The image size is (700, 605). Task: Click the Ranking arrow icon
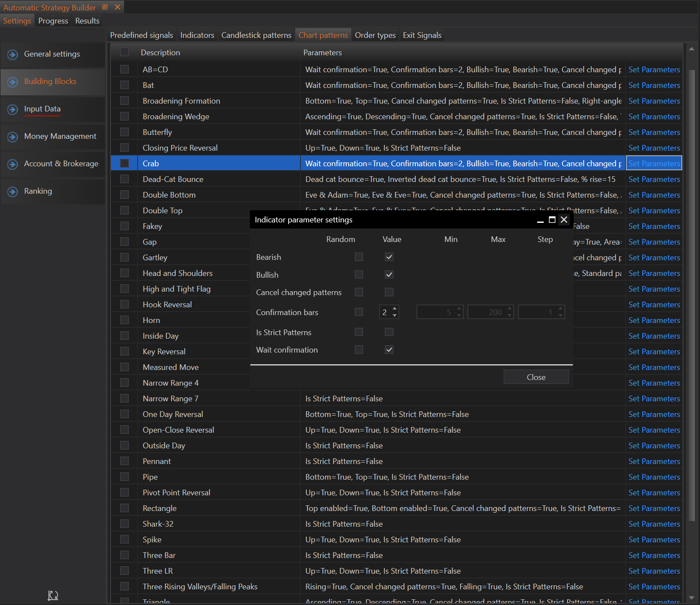click(13, 192)
